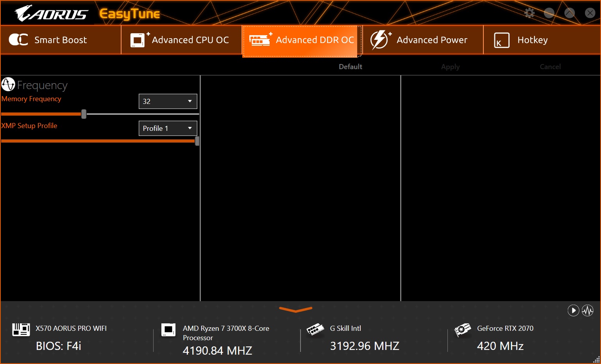Screen dimensions: 601x364
Task: Click the CPU icon beside AMD Ryzen 7
Action: pyautogui.click(x=168, y=330)
